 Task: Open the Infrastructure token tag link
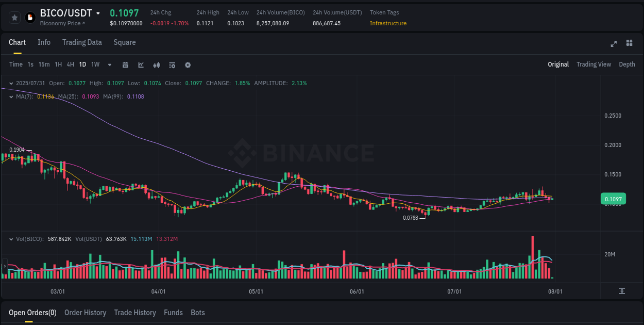pyautogui.click(x=388, y=23)
